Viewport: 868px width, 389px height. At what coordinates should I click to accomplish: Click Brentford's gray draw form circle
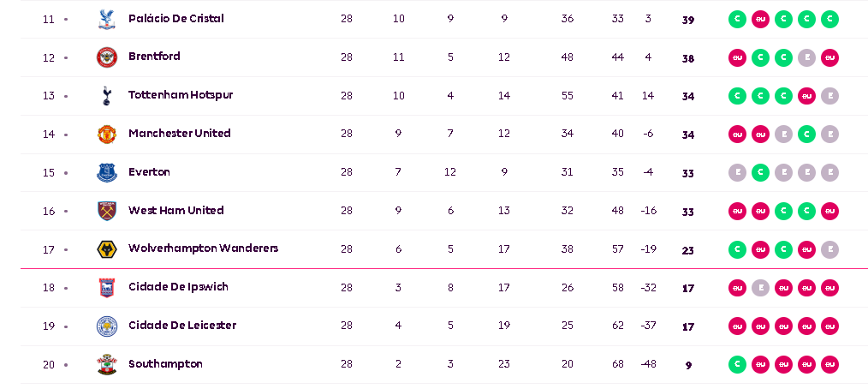[806, 57]
